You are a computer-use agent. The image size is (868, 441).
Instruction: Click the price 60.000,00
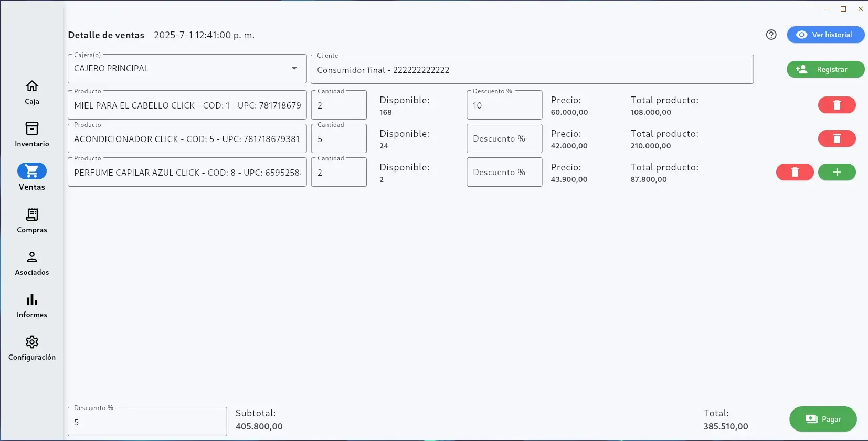[x=569, y=112]
